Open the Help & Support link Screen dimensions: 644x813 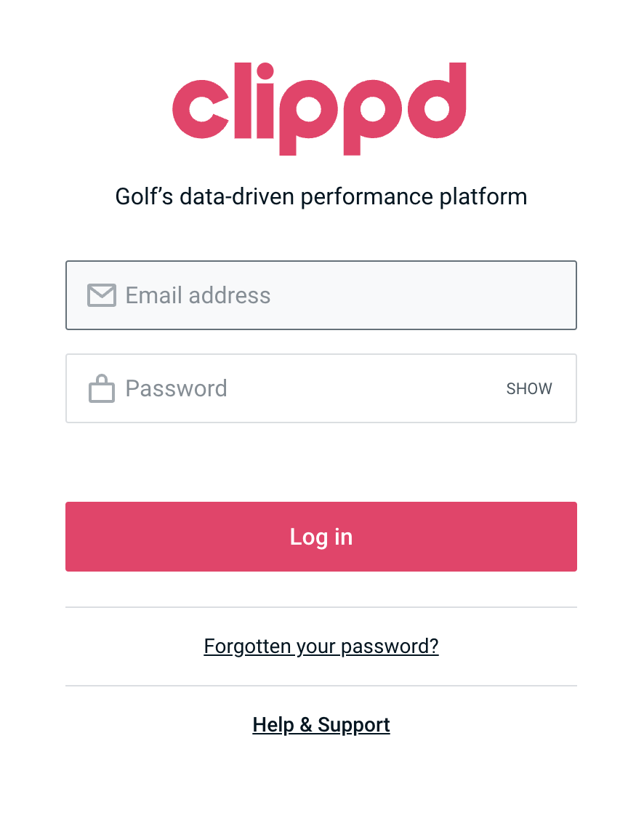pyautogui.click(x=321, y=725)
